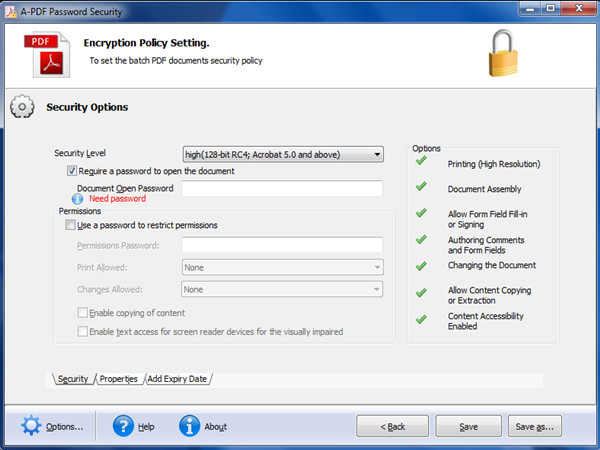Image resolution: width=600 pixels, height=450 pixels.
Task: Click the A-PDF title bar app icon
Action: (11, 12)
